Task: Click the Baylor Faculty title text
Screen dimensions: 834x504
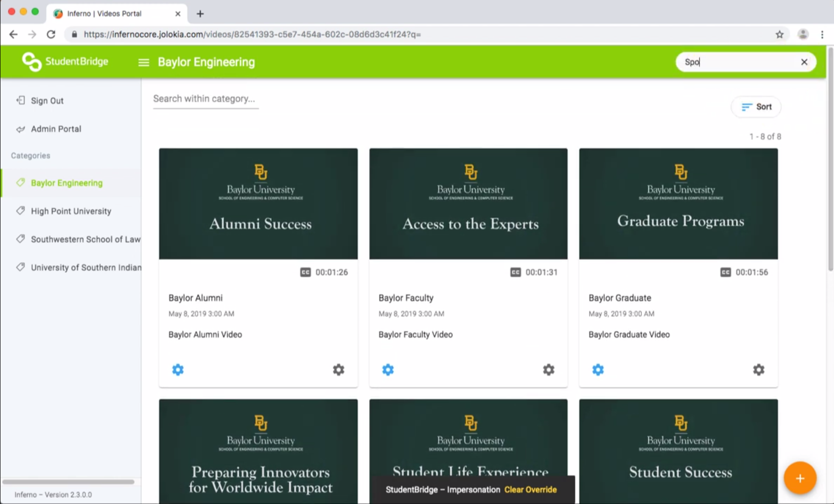Action: [x=406, y=298]
